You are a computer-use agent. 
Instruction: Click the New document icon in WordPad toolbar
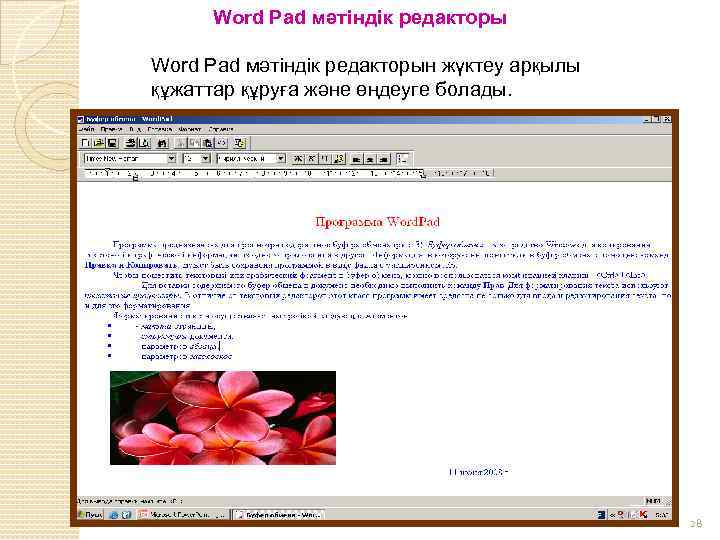(85, 143)
